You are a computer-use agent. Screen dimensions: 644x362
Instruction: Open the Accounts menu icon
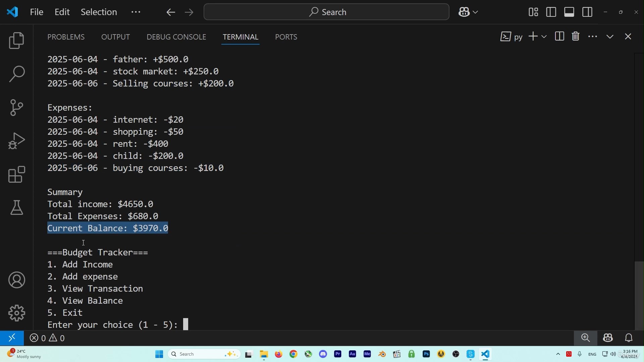click(x=16, y=280)
